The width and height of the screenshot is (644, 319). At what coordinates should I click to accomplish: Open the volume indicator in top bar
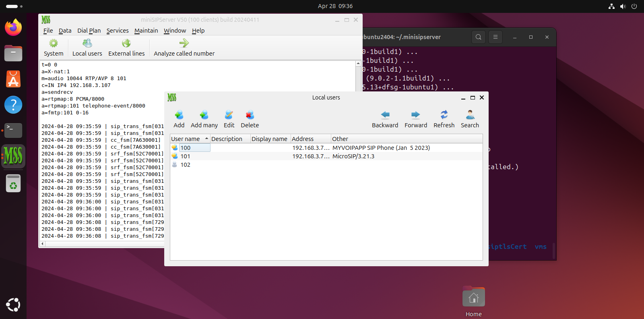623,6
